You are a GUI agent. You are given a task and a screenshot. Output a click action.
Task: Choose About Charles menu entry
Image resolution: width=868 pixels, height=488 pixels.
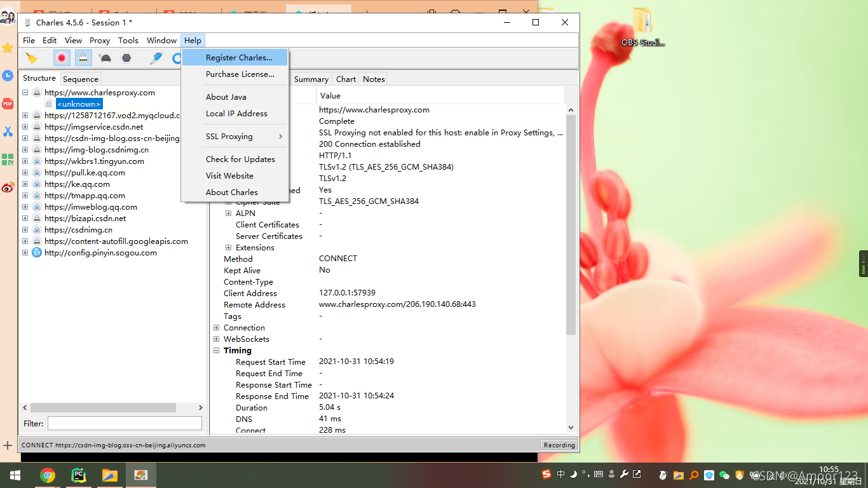[x=235, y=192]
